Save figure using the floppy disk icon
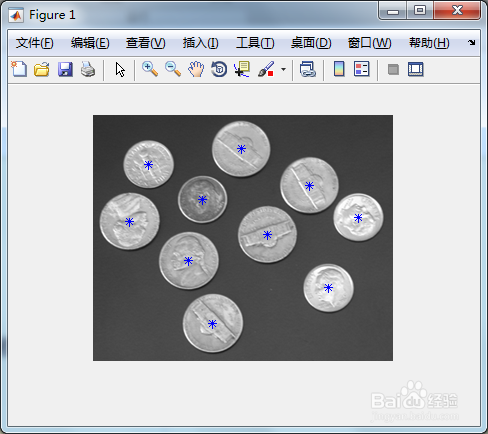Image resolution: width=488 pixels, height=434 pixels. [x=65, y=69]
